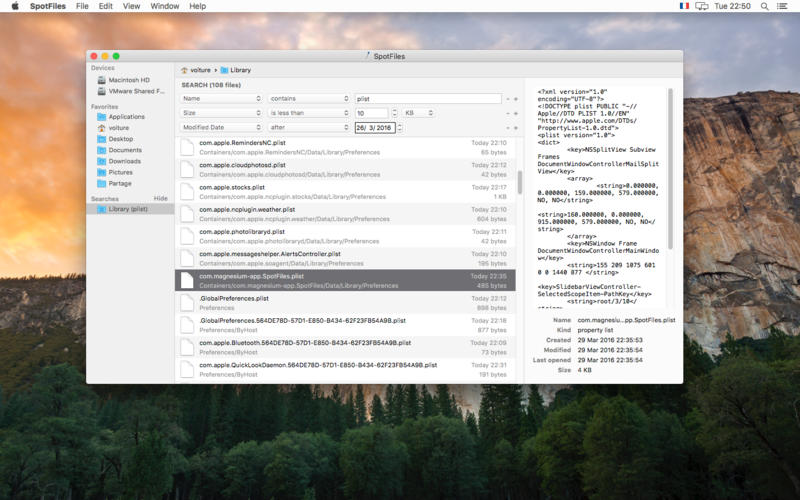Click the plist search text field
The height and width of the screenshot is (500, 800).
[428, 98]
